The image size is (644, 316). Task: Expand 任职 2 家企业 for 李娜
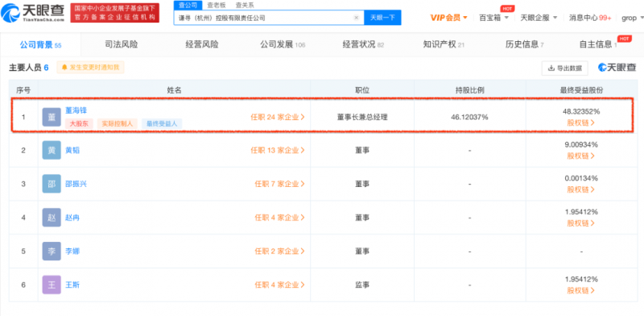279,251
